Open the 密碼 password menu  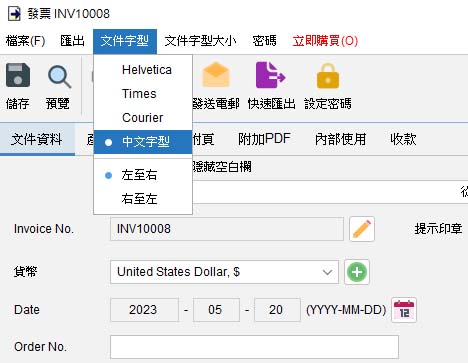264,41
